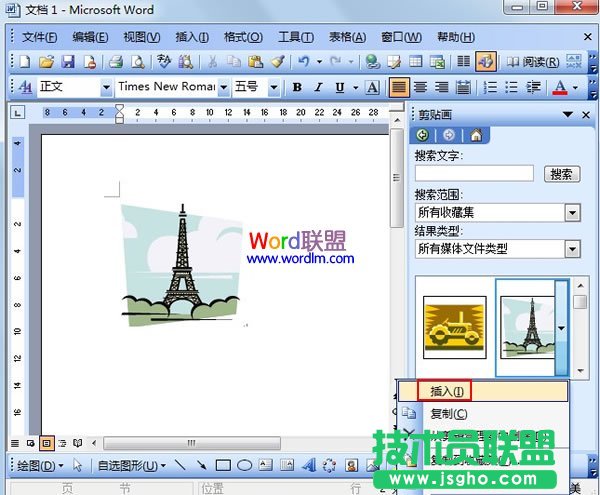Select the tractor clip art thumbnail
This screenshot has width=600, height=495.
[x=454, y=327]
